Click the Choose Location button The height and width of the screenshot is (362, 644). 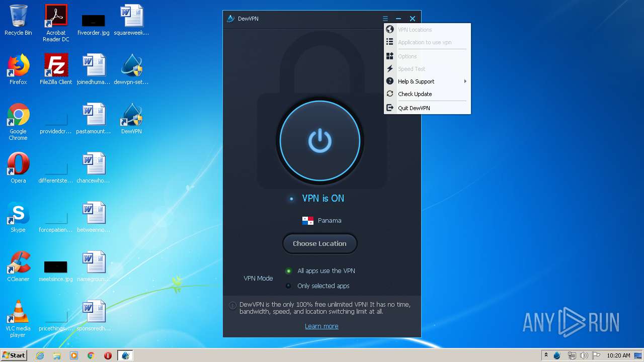[x=320, y=243]
